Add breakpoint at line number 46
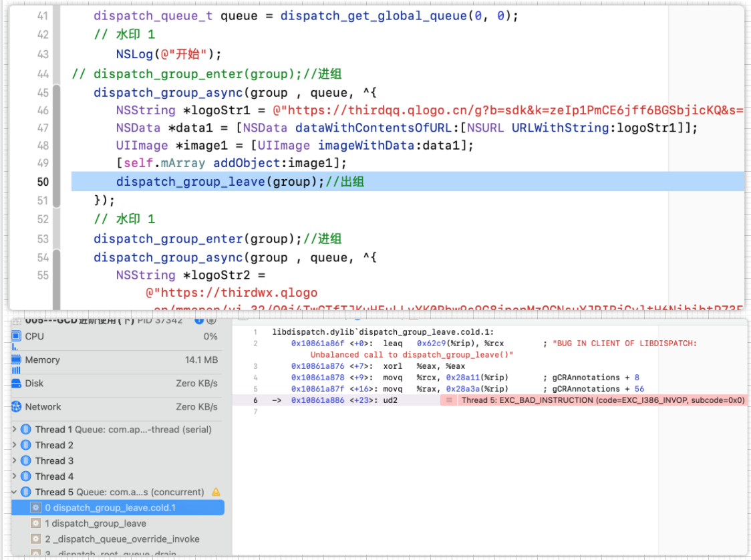Screen dimensions: 751x560 pos(43,110)
